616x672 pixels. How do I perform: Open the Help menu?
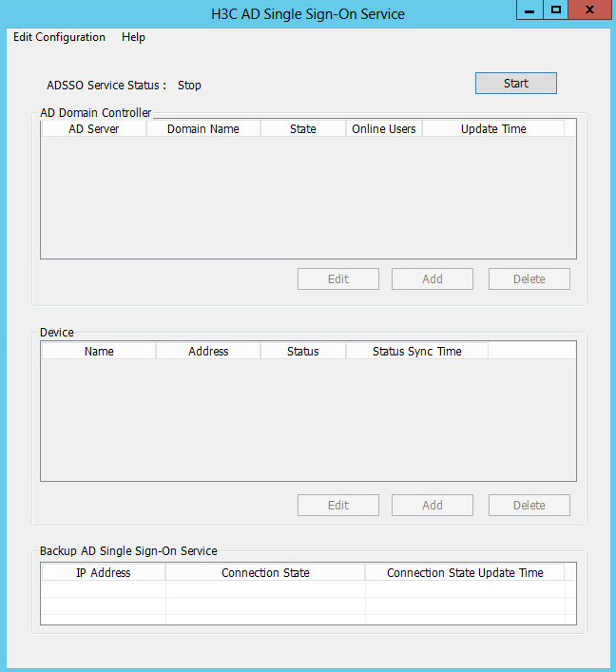(x=133, y=37)
